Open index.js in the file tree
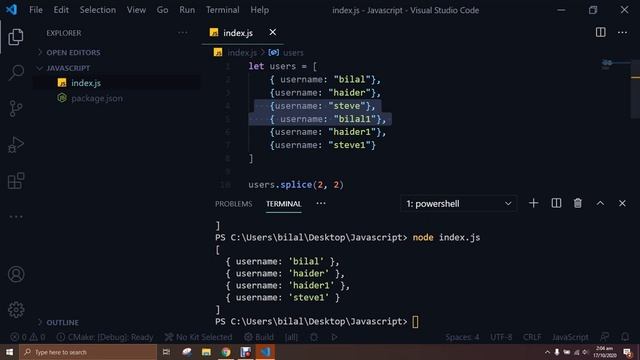The image size is (640, 360). 86,83
